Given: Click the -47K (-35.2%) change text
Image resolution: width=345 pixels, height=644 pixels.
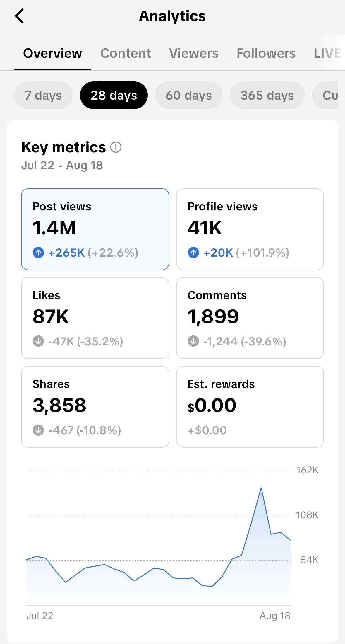Looking at the screenshot, I should point(86,341).
